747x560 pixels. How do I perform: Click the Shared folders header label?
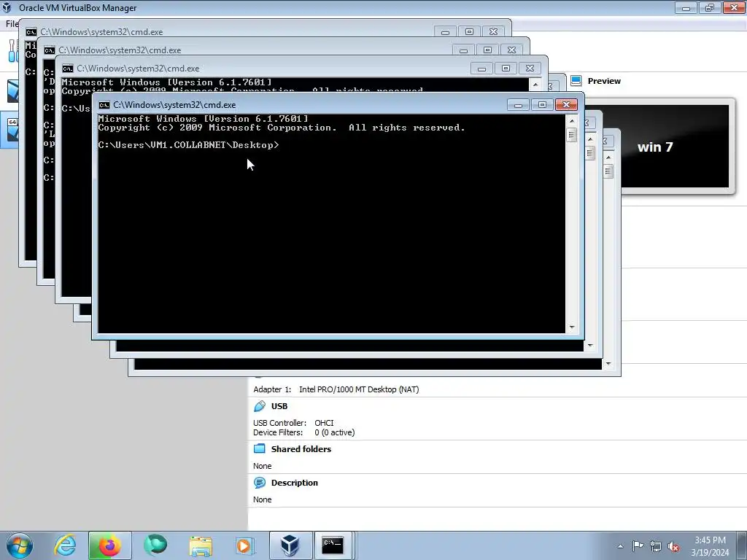pos(301,449)
